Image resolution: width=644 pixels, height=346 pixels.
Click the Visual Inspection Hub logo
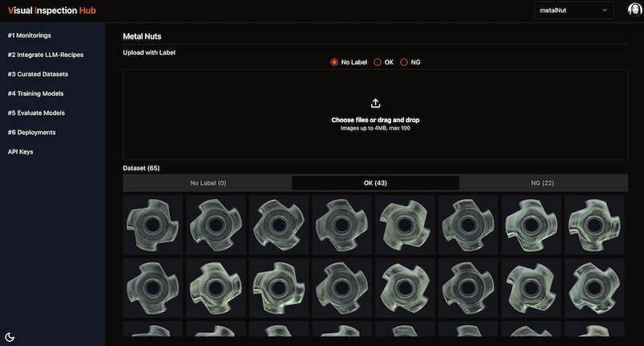[52, 10]
